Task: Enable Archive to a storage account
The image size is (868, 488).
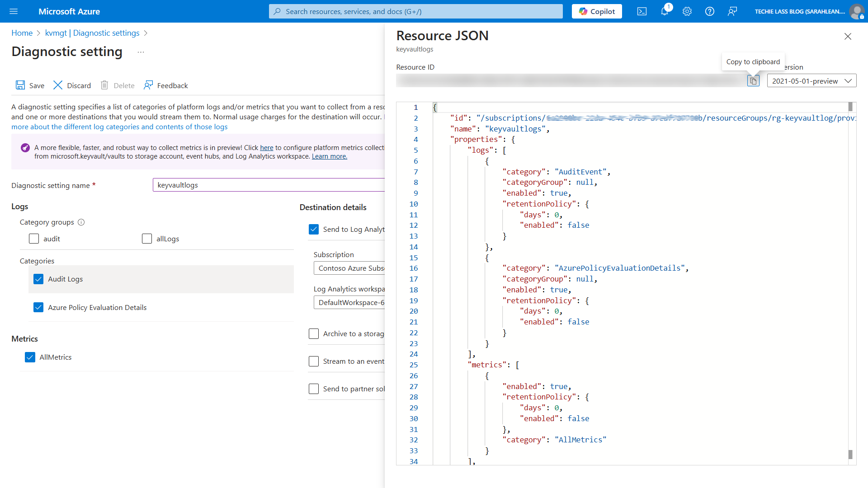Action: tap(314, 333)
